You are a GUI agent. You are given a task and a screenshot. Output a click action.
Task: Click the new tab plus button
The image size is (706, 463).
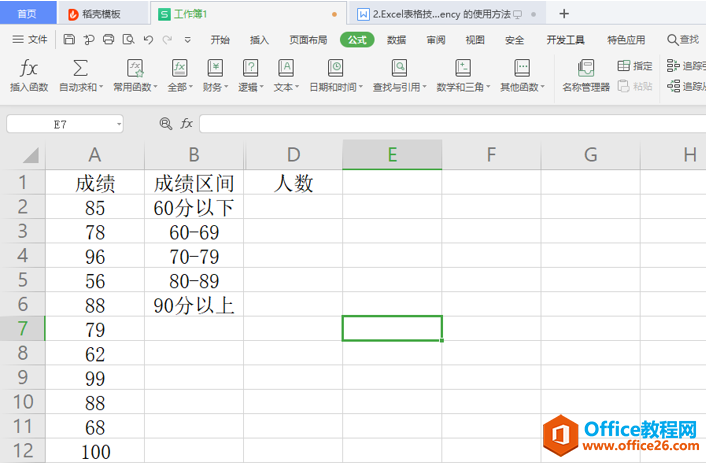click(x=564, y=14)
